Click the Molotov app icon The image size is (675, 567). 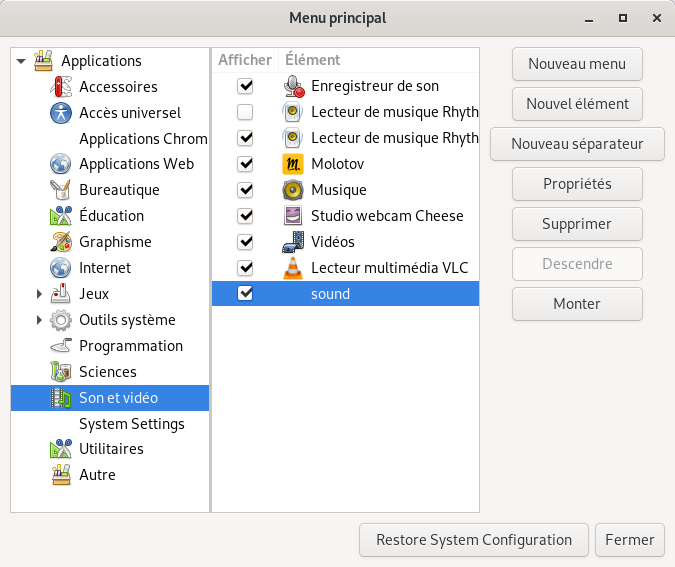pyautogui.click(x=293, y=164)
